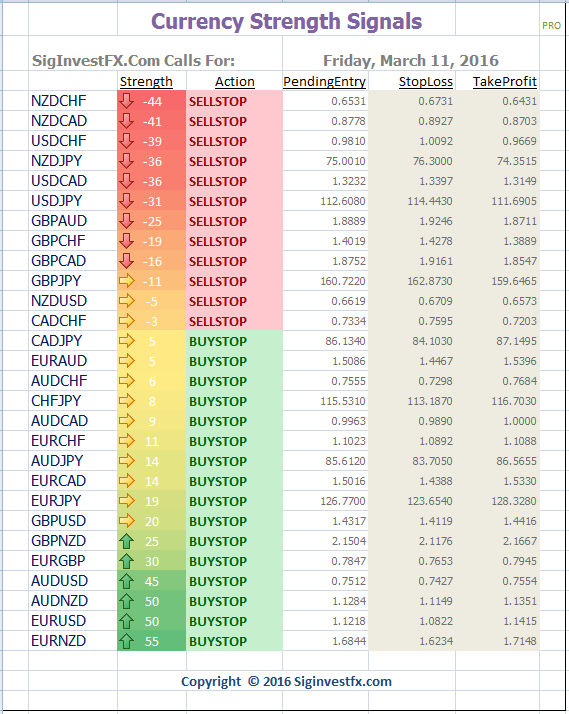The image size is (569, 714).
Task: Click the SELLSTOP cell for USDJPY
Action: coord(234,201)
